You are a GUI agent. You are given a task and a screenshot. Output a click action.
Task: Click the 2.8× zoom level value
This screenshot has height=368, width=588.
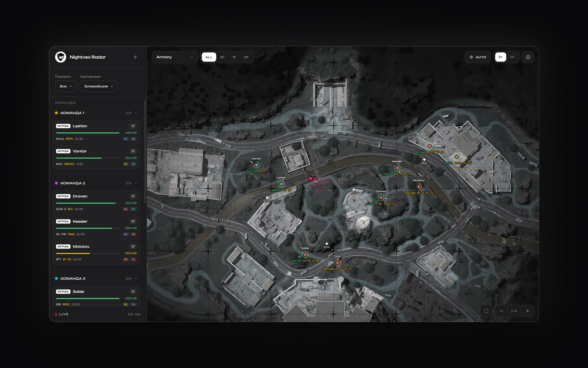(514, 311)
